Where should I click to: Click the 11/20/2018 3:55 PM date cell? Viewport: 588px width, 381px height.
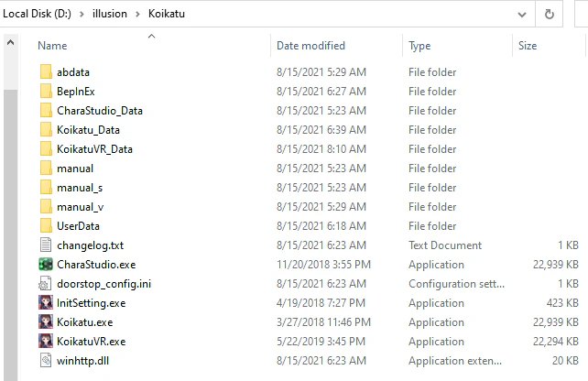323,265
